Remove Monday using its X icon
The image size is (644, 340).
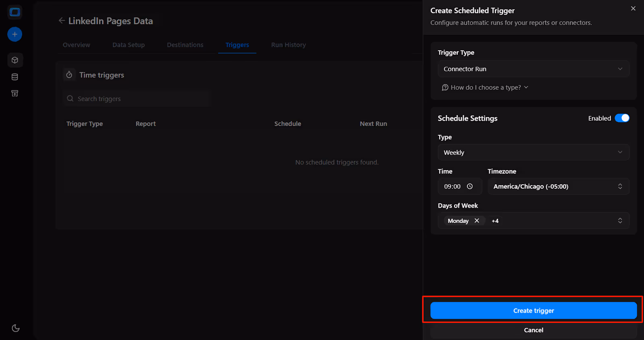point(477,220)
